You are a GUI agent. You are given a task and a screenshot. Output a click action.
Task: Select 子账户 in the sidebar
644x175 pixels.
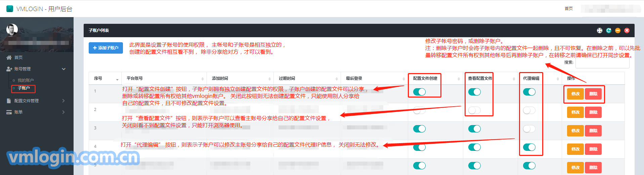[24, 88]
